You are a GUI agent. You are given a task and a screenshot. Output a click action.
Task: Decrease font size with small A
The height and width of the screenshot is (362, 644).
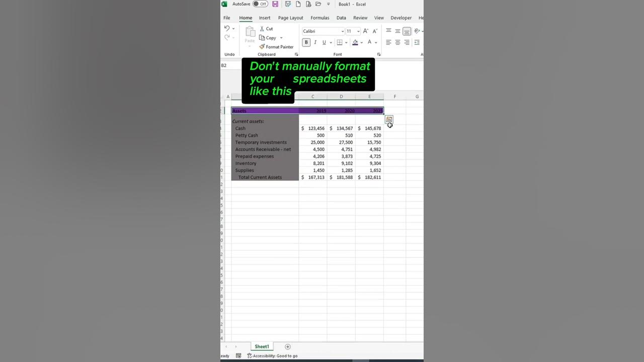(374, 31)
